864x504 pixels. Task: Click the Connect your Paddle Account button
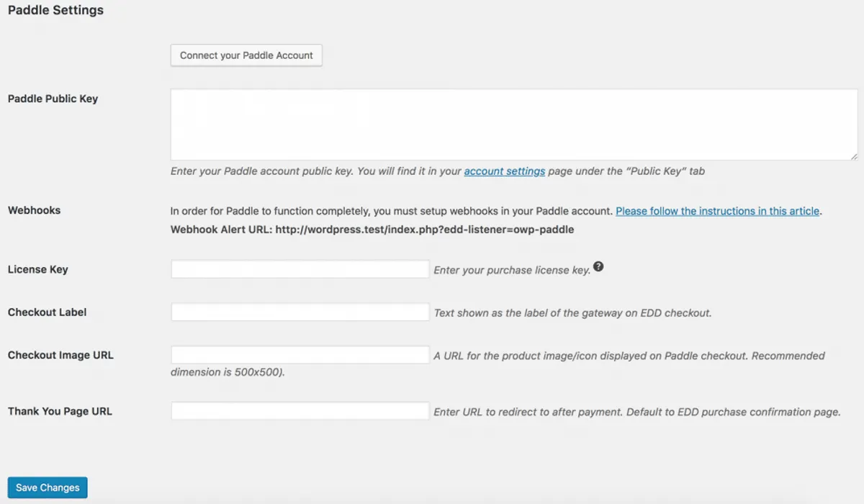(x=246, y=55)
